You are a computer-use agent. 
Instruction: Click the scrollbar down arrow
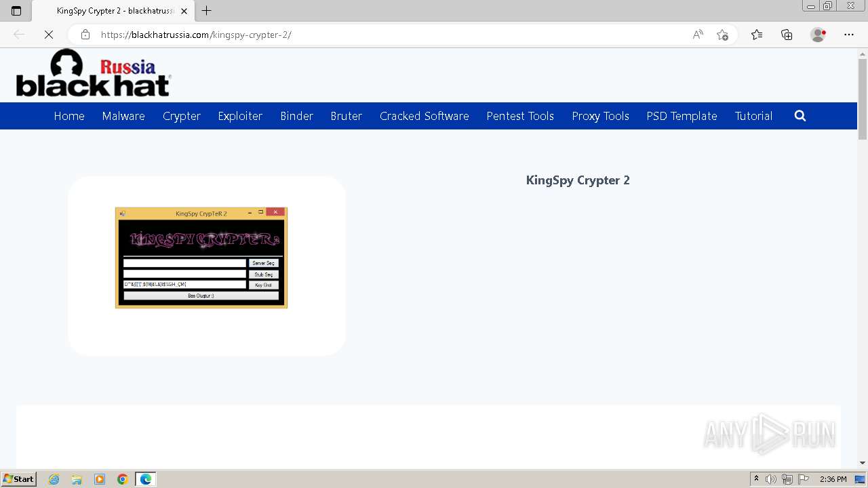tap(863, 463)
